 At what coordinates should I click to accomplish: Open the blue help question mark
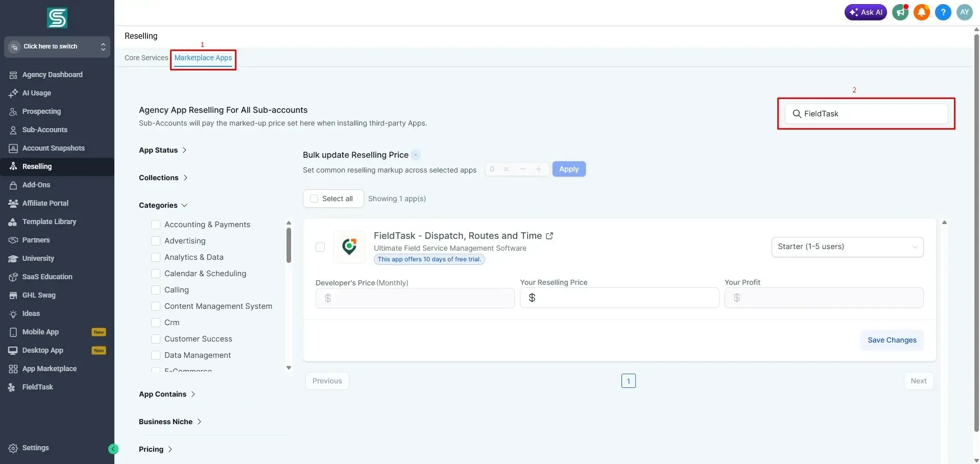click(x=943, y=12)
